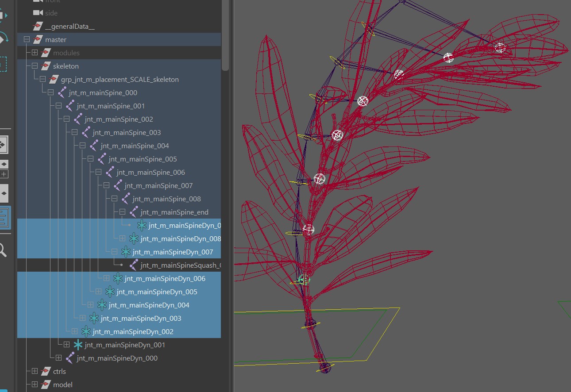
Task: Click the teal star icon of jnt_m_mainSpineDyn_001
Action: [x=78, y=345]
